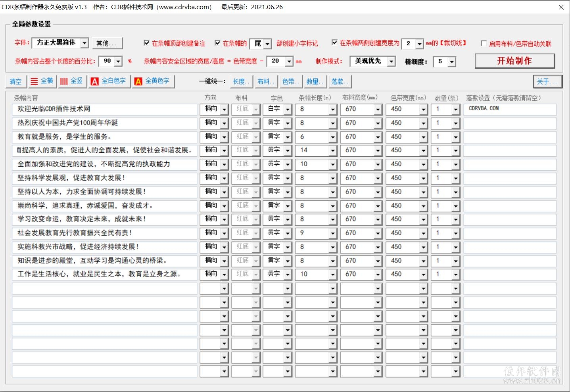This screenshot has width=570, height=392.
Task: Click the unify 色带.. button
Action: pos(290,81)
